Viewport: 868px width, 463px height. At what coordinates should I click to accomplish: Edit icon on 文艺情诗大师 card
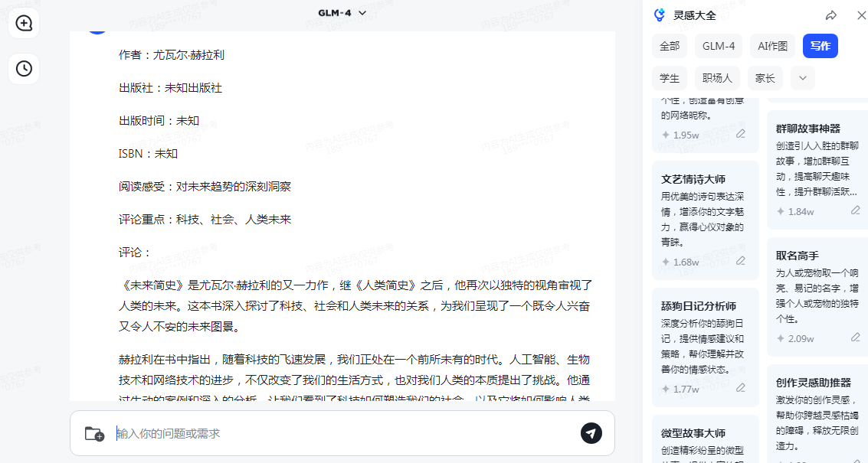(740, 261)
